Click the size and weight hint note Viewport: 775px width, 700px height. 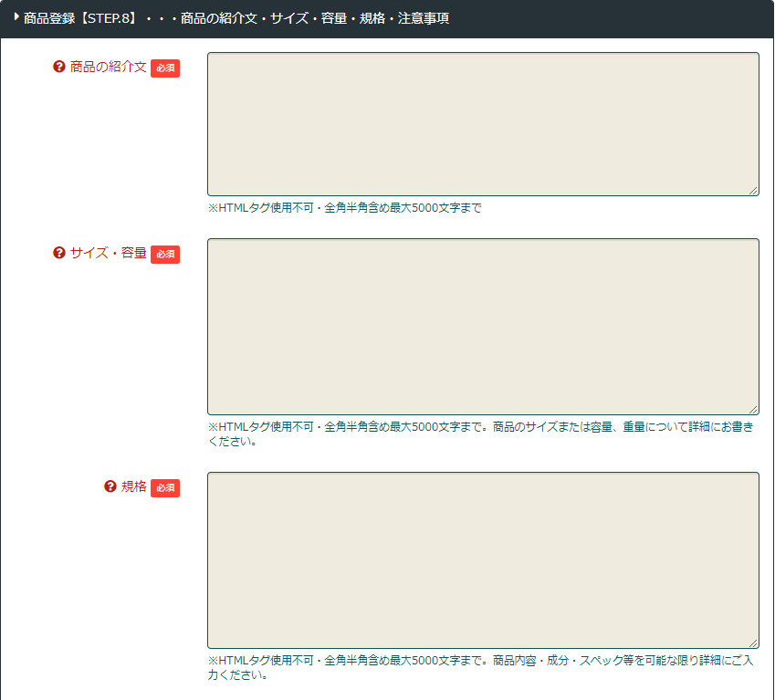pos(481,434)
